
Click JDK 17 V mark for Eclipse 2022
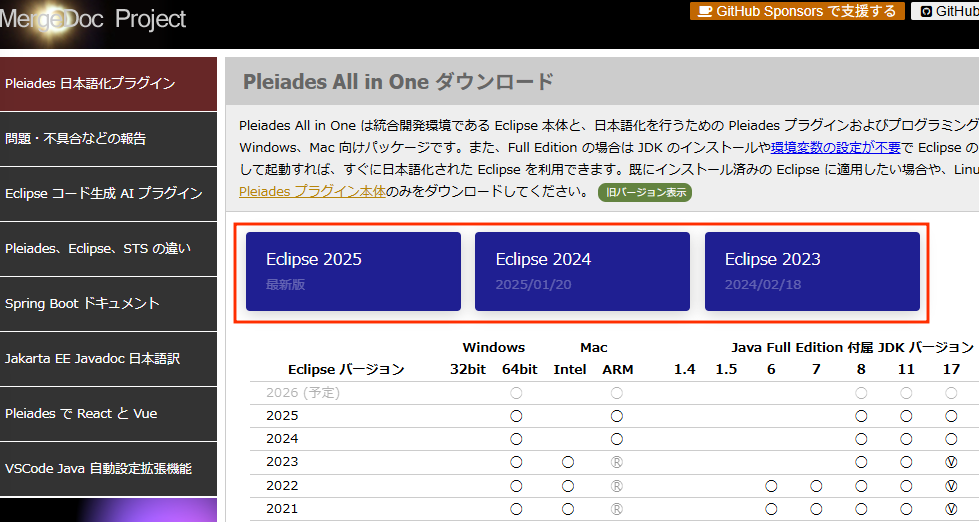tap(951, 486)
